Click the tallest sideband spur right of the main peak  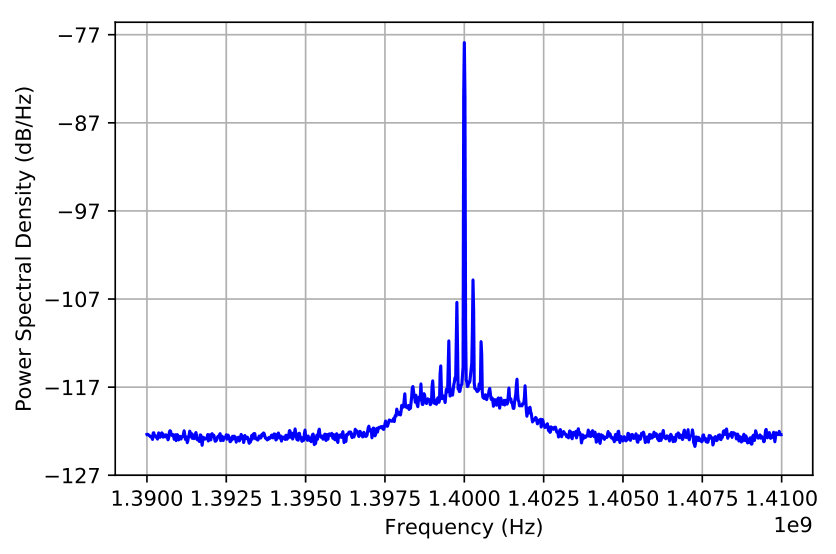point(473,280)
